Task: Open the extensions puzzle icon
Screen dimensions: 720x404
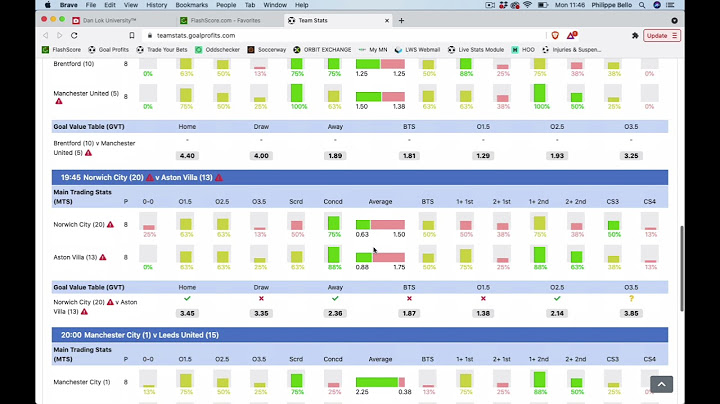Action: click(x=635, y=35)
